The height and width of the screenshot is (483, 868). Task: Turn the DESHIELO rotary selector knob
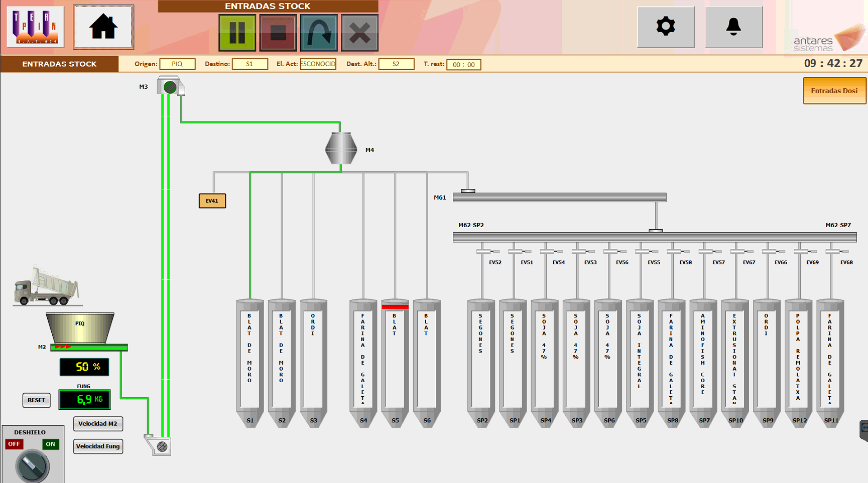32,465
